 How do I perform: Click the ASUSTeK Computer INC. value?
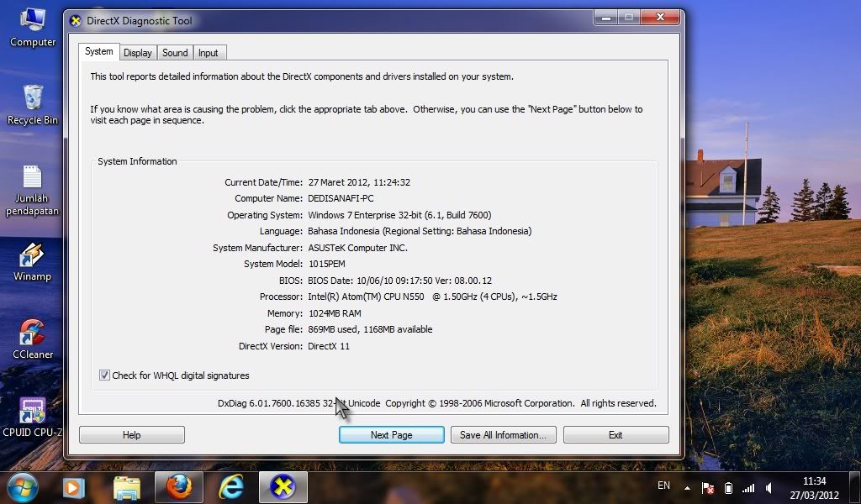[357, 248]
